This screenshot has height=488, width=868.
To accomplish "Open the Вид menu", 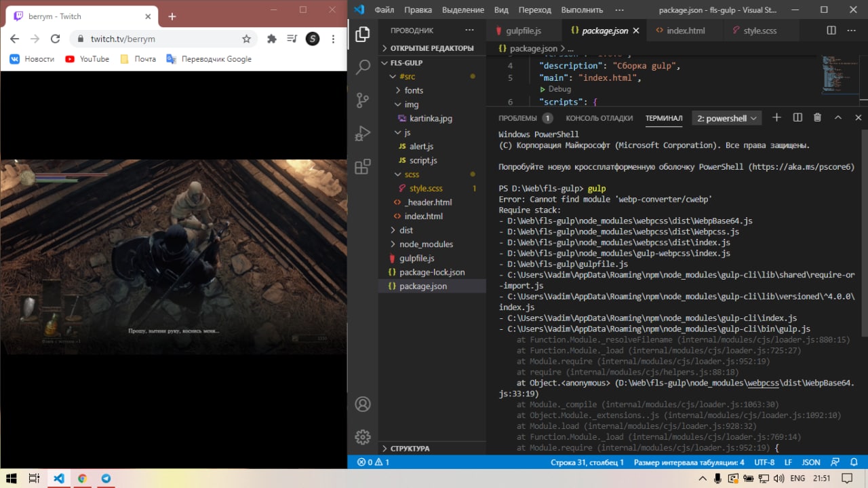I will tap(501, 10).
